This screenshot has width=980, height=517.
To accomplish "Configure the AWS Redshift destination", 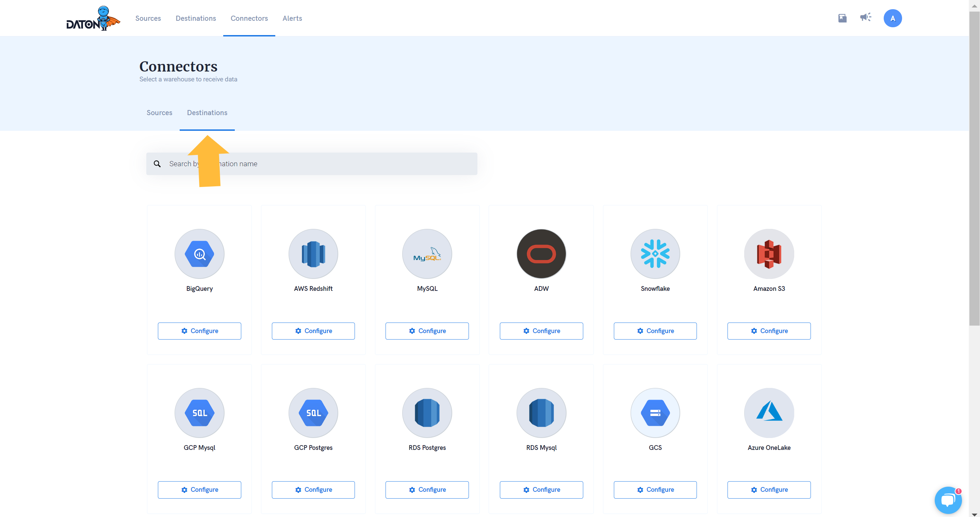I will click(x=313, y=330).
